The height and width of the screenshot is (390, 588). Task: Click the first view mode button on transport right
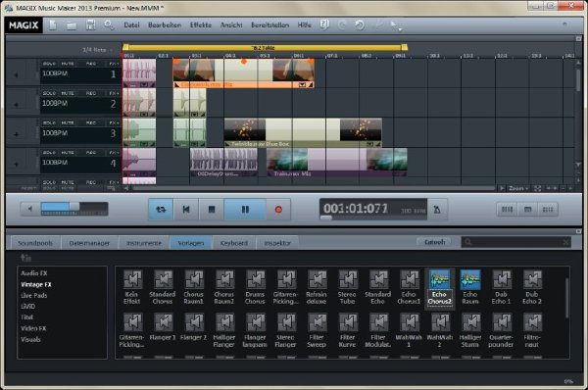click(507, 210)
